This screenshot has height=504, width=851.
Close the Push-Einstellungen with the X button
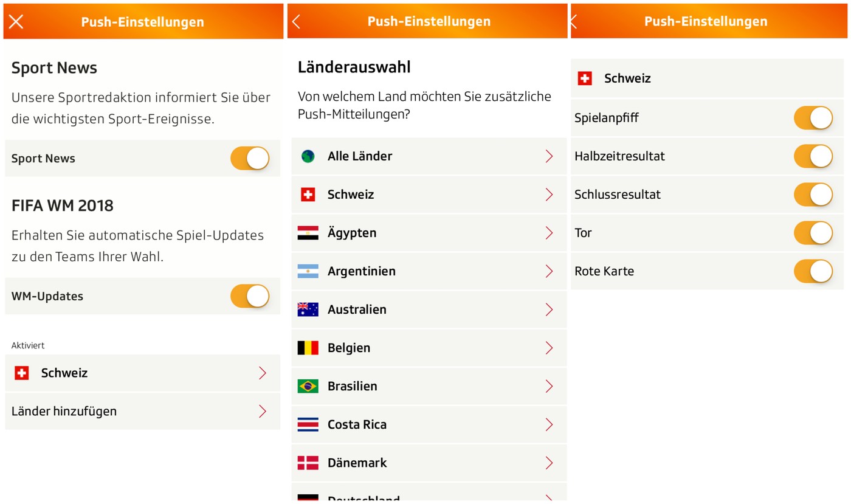point(16,21)
